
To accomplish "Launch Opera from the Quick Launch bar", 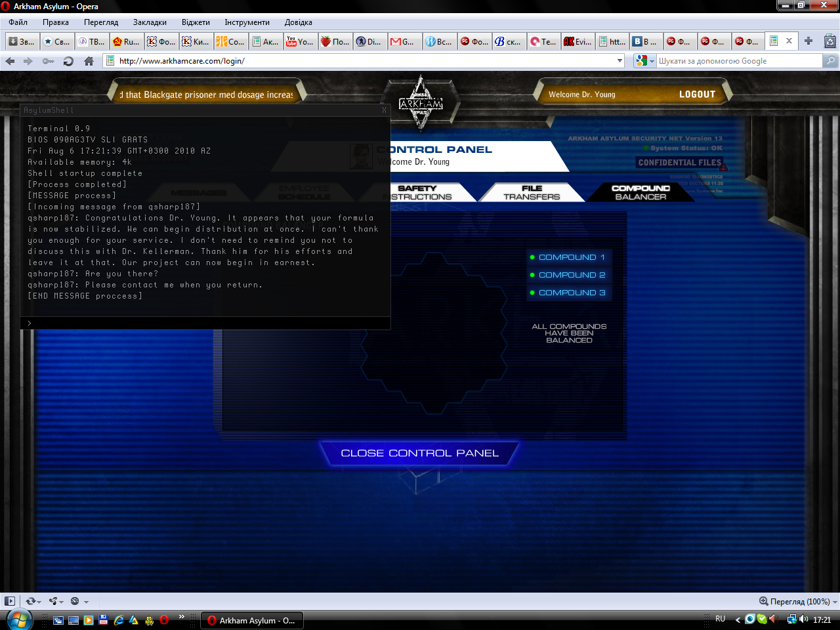I will (x=164, y=619).
